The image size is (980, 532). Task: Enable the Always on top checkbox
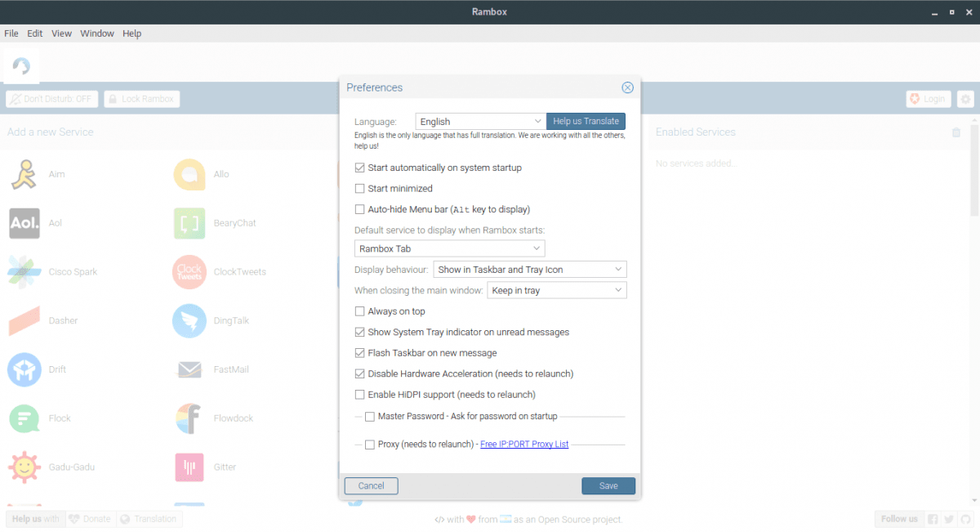(x=360, y=311)
